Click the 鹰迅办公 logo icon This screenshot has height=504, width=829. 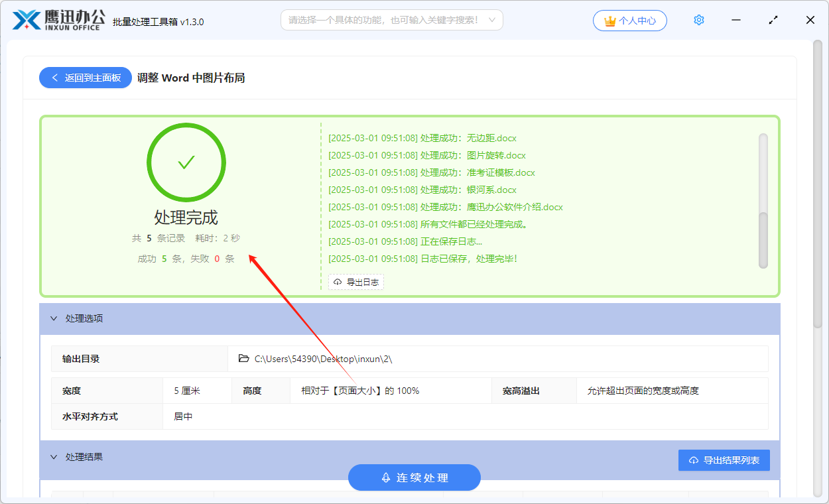point(23,20)
